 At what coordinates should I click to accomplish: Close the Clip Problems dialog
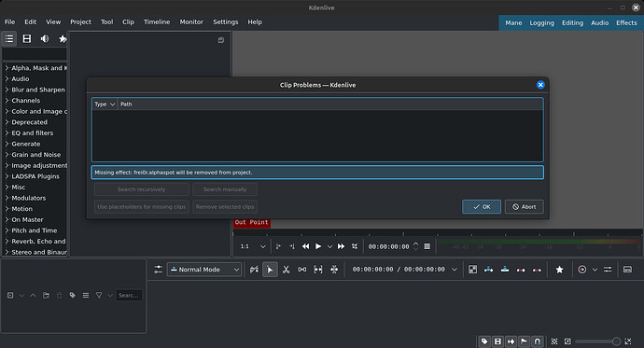[540, 85]
